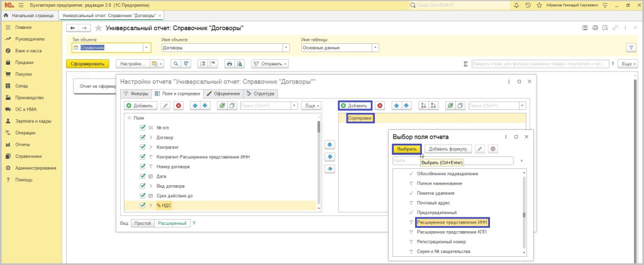Toggle the "Номер договора" checkbox

pyautogui.click(x=142, y=166)
